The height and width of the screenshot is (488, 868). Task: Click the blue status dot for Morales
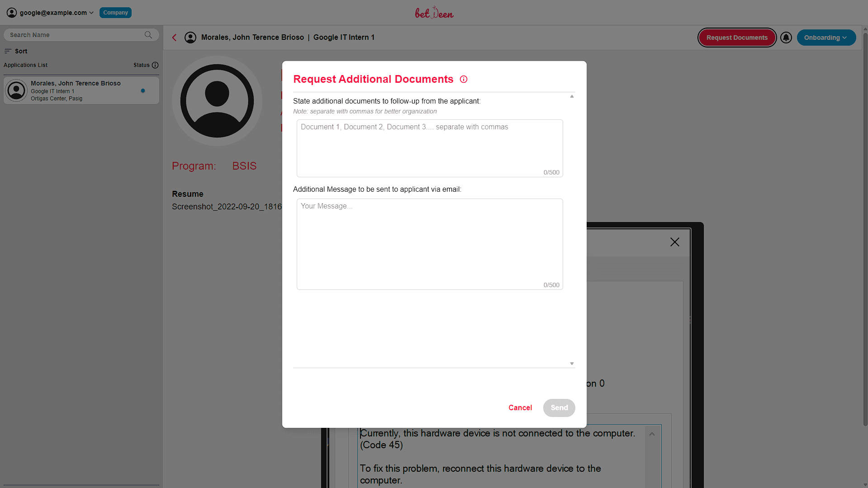pos(143,91)
